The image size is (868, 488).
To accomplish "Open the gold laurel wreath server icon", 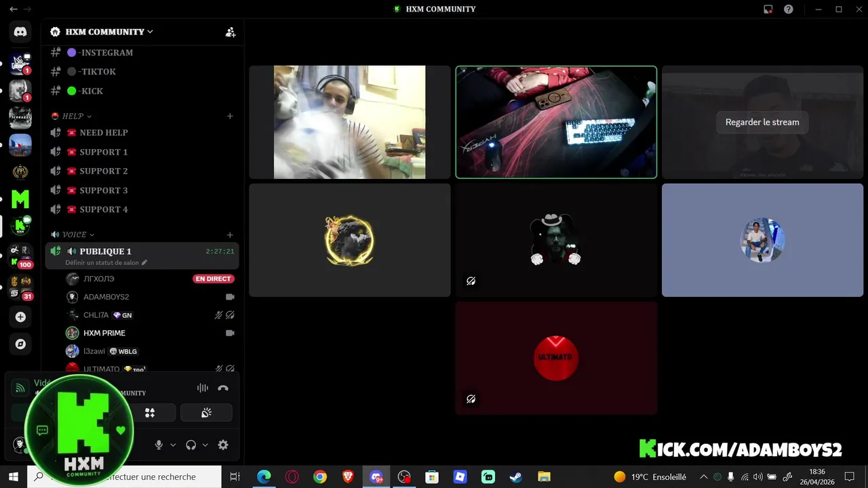I will point(20,172).
